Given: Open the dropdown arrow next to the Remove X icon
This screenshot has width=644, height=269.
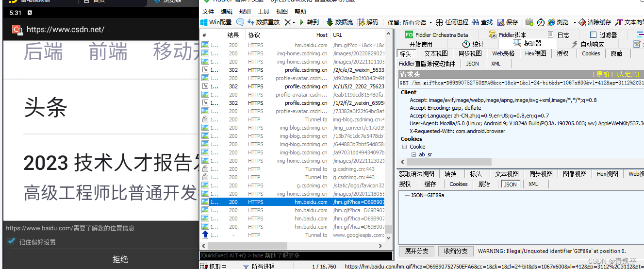Looking at the screenshot, I should (295, 22).
